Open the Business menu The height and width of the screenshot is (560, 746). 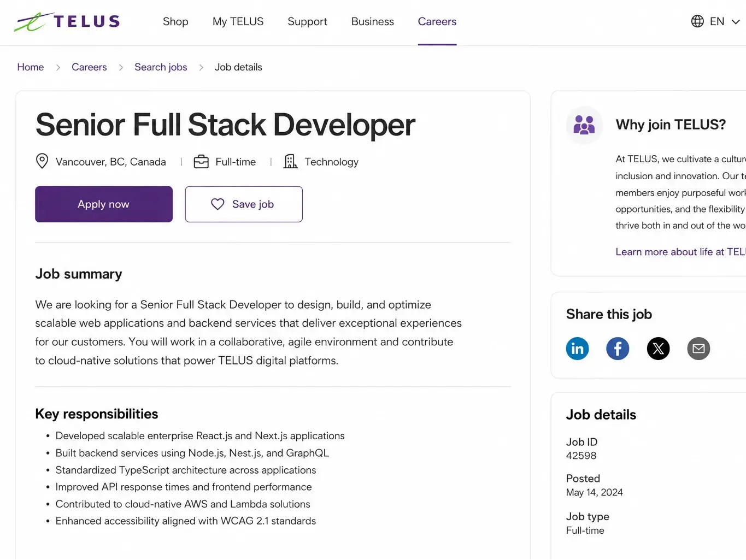(373, 21)
